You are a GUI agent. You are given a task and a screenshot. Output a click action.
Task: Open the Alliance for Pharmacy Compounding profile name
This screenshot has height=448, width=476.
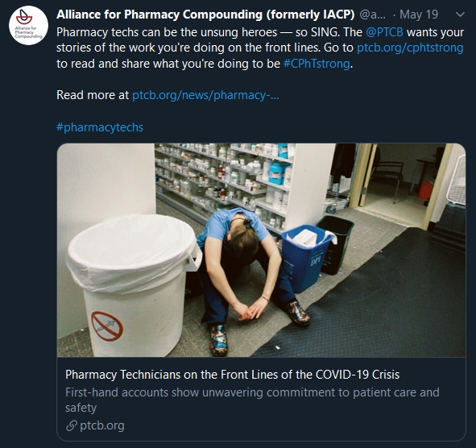205,15
